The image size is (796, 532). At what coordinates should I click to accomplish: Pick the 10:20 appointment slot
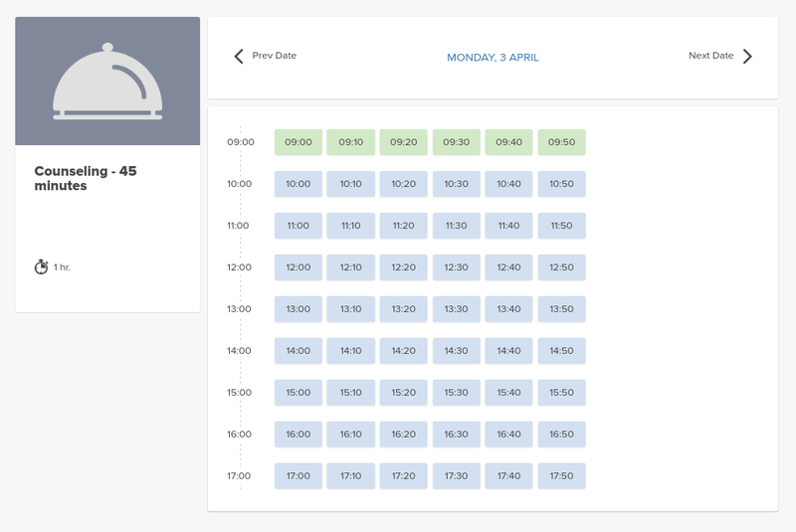click(x=403, y=184)
